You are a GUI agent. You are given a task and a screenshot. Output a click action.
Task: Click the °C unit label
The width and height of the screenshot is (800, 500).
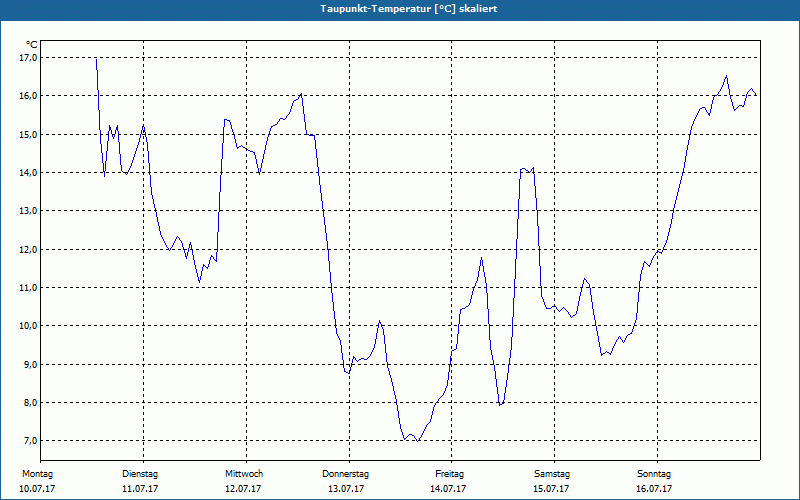32,45
